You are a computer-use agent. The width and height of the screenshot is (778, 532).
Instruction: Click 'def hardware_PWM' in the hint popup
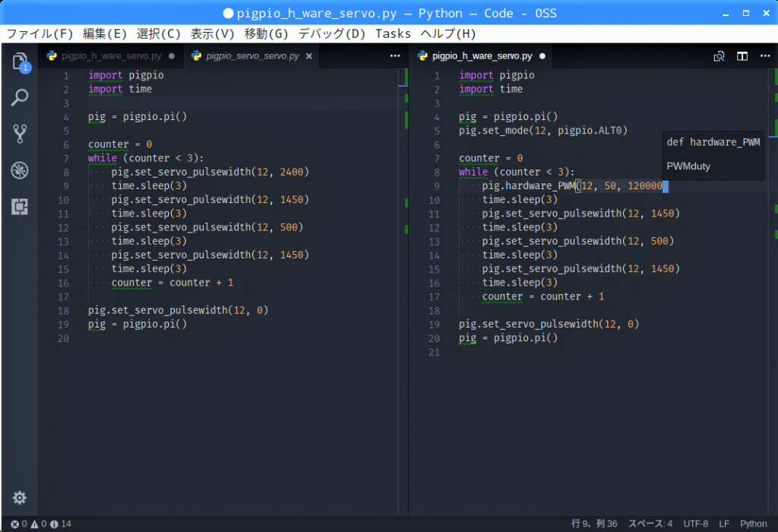click(713, 142)
